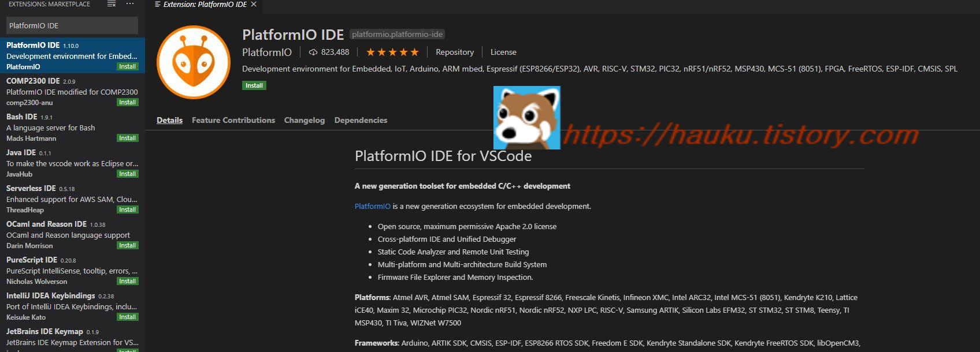Install the IntelliJ IDEA Keybindings extension
Image resolution: width=980 pixels, height=352 pixels.
(x=127, y=317)
